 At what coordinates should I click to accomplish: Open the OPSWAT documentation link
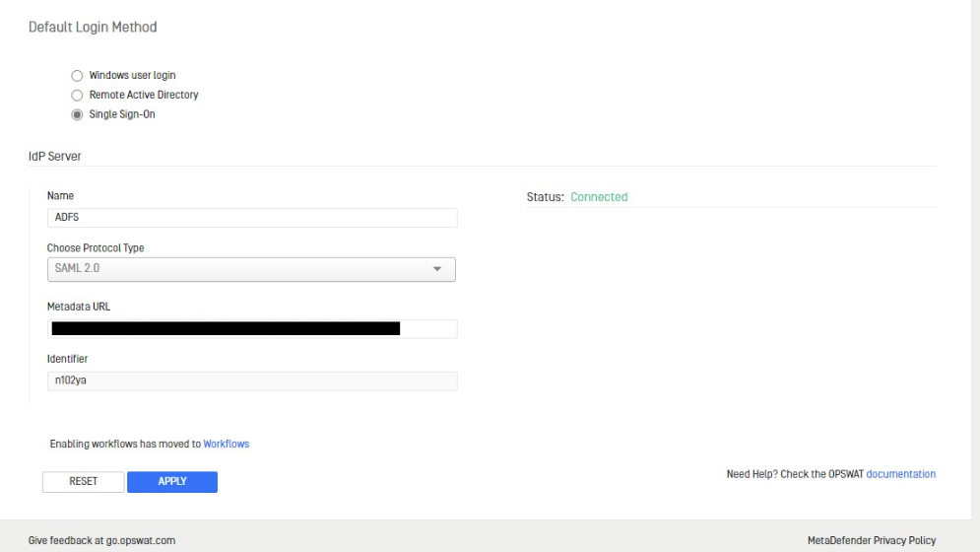coord(900,474)
